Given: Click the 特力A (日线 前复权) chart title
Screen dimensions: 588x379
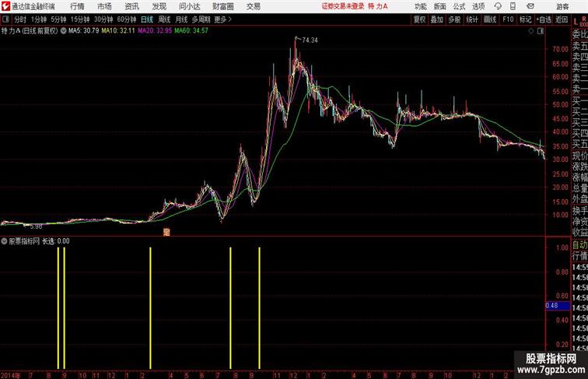Looking at the screenshot, I should pos(30,31).
